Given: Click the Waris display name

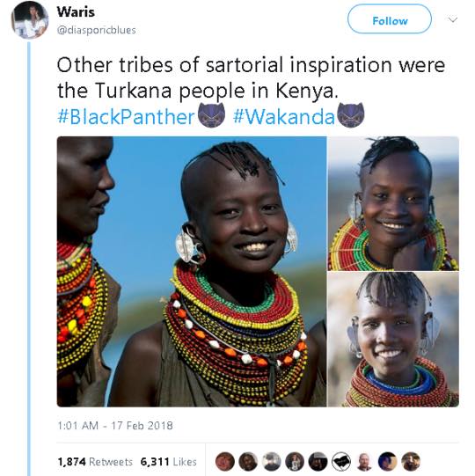Looking at the screenshot, I should (x=76, y=12).
